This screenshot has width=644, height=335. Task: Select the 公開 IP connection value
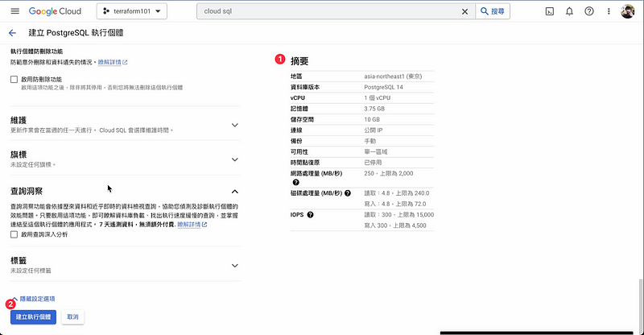click(373, 130)
